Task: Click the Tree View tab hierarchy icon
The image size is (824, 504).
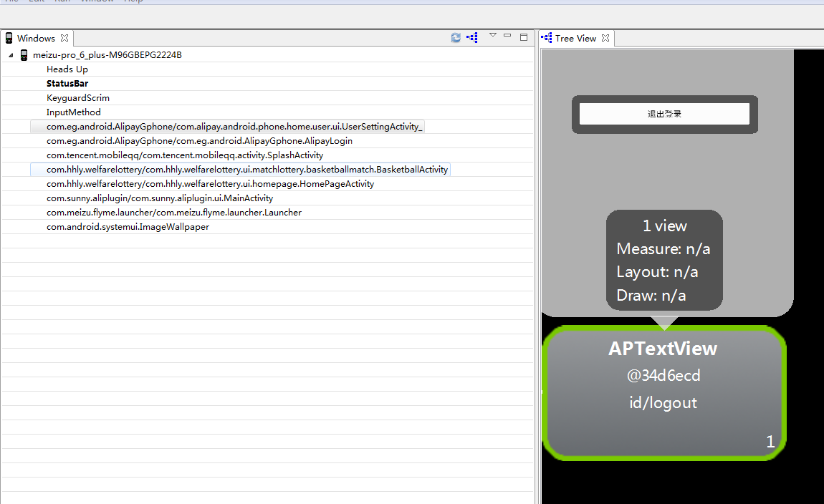Action: [x=547, y=38]
